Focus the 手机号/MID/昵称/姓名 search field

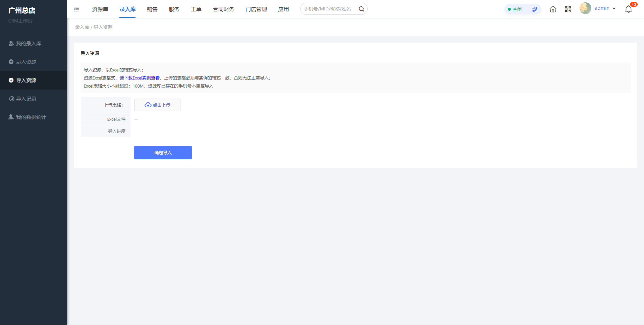tap(329, 9)
